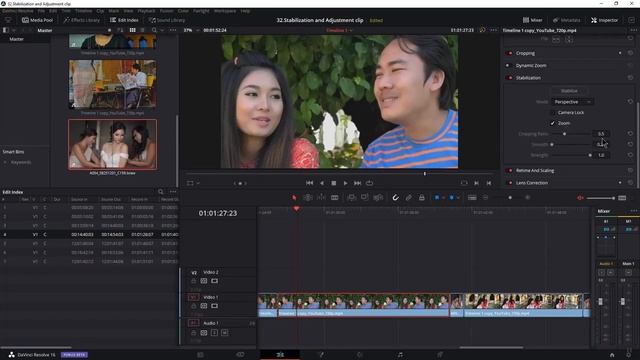Toggle the Edit Index panel
The width and height of the screenshot is (640, 360).
pyautogui.click(x=124, y=20)
